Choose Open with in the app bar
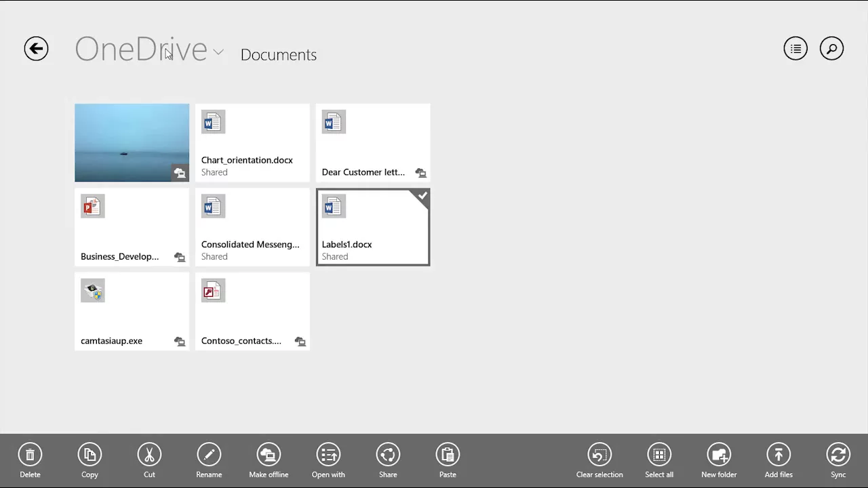 (328, 461)
